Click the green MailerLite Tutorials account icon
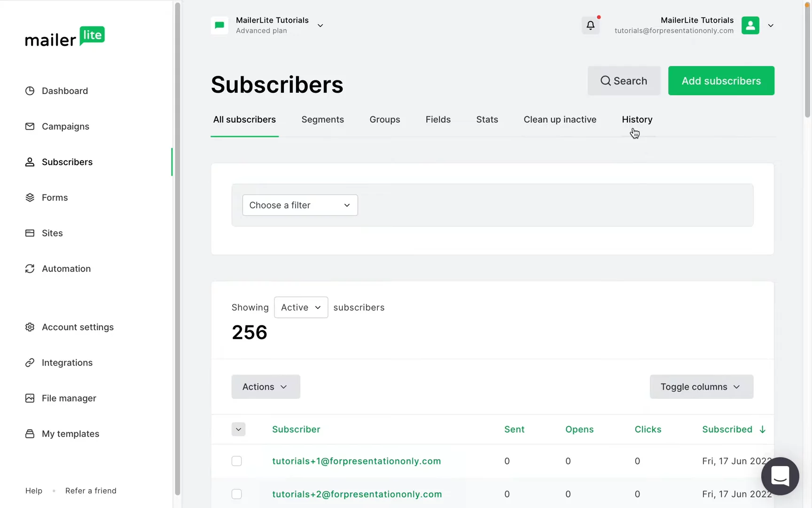This screenshot has width=812, height=508. [x=219, y=25]
